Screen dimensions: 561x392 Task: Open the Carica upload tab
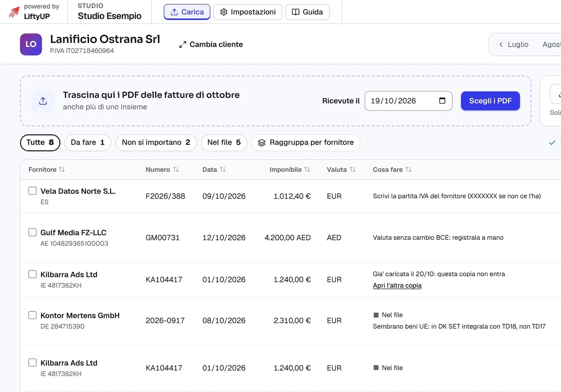187,12
